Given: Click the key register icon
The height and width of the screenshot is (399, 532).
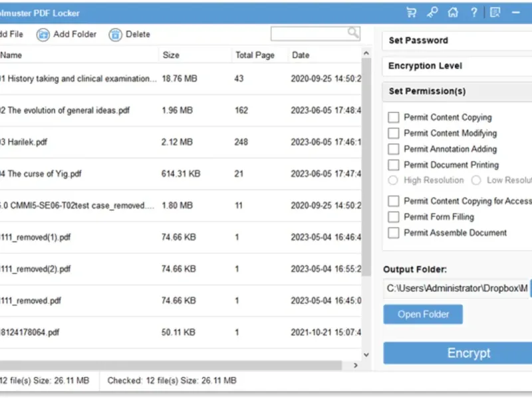Looking at the screenshot, I should coord(432,13).
